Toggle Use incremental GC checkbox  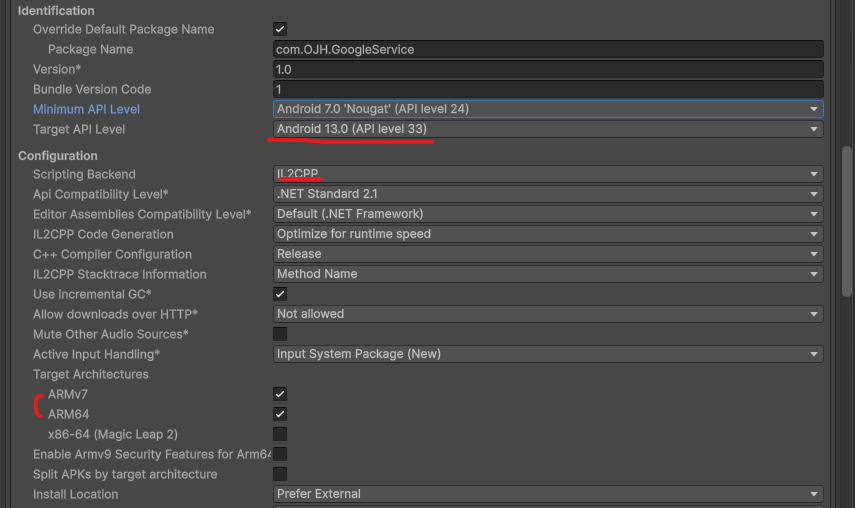pyautogui.click(x=280, y=294)
